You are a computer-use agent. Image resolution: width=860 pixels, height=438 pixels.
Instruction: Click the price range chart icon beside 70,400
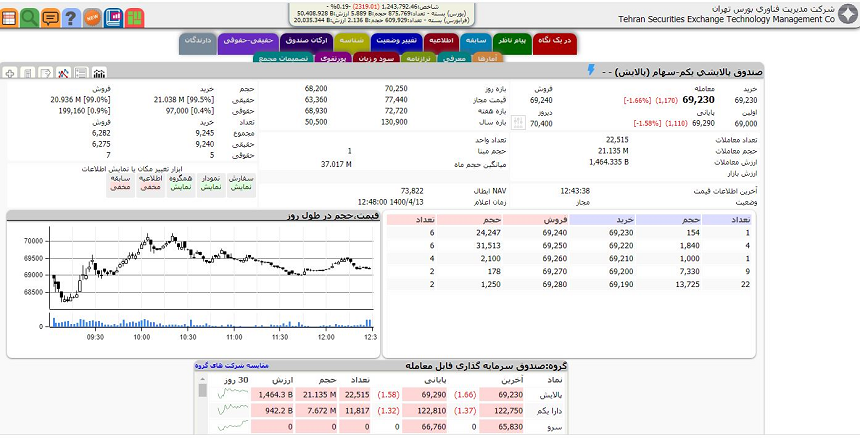click(518, 123)
